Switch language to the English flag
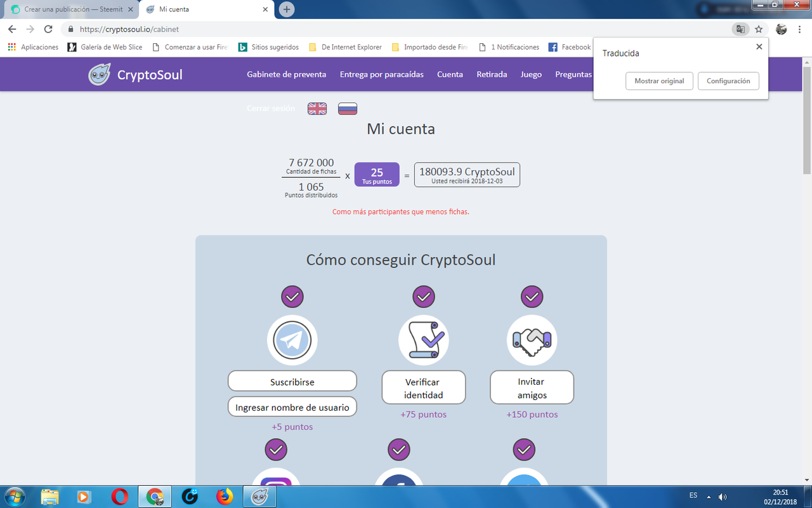 317,109
